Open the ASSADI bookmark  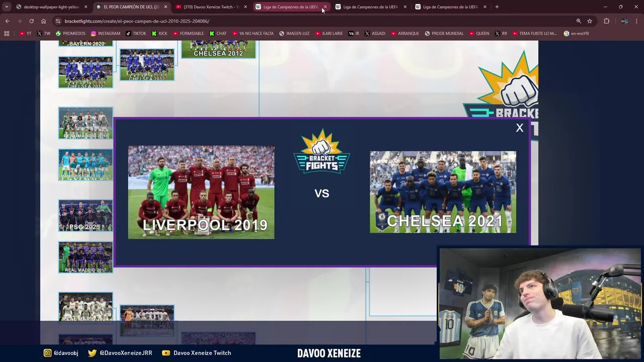click(x=375, y=34)
